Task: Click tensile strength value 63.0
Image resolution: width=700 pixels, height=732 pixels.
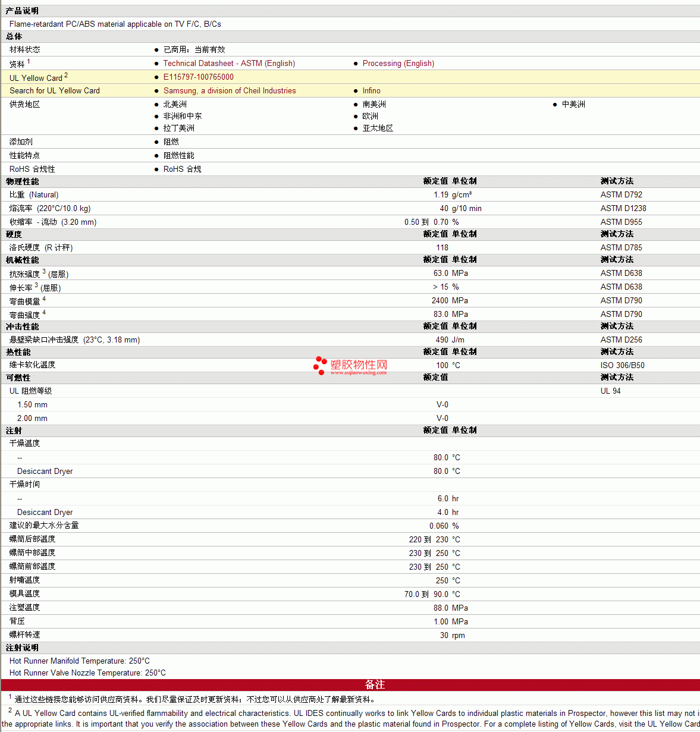Action: click(x=441, y=273)
